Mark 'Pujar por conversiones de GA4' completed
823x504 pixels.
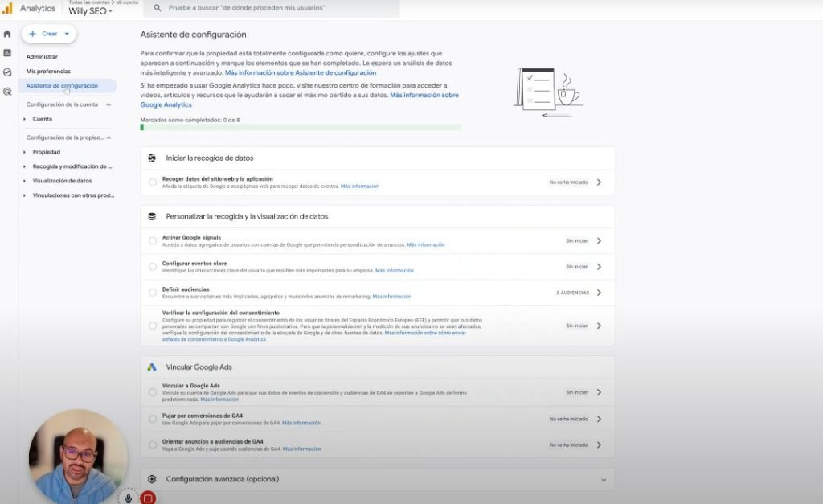click(152, 419)
